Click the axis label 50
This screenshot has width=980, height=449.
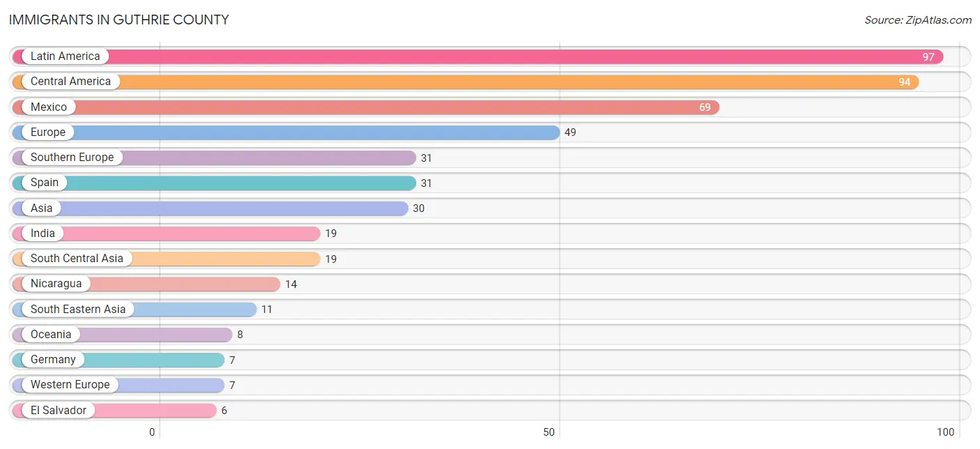click(549, 432)
